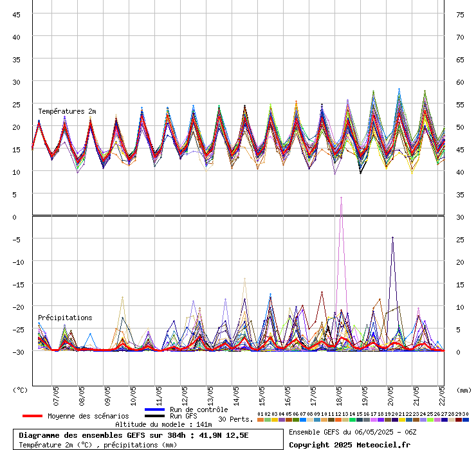Select perturbation 30 blue legend swatch

465,420
